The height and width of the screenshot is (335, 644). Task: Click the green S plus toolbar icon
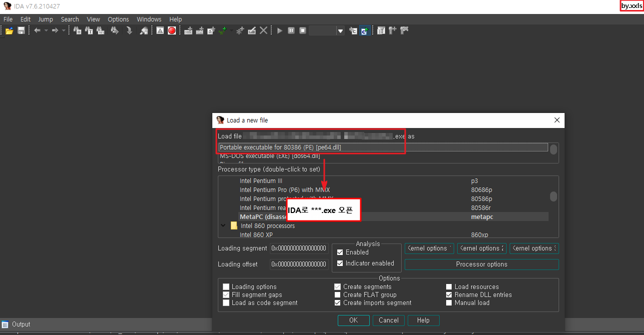coord(223,30)
